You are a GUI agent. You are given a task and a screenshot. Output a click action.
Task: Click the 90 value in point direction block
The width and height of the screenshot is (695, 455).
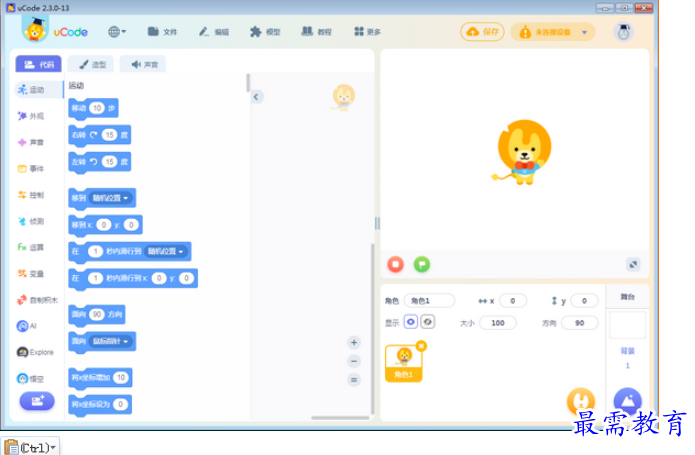(97, 315)
